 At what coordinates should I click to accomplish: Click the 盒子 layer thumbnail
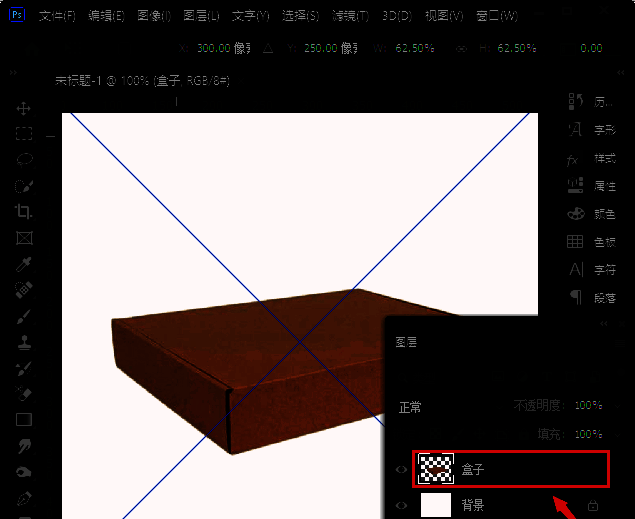point(435,468)
